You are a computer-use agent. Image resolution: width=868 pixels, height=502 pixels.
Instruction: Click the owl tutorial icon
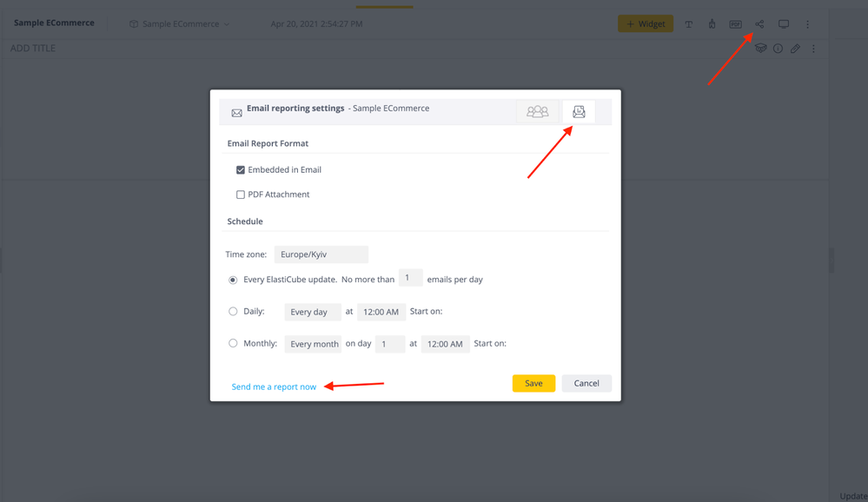pos(760,49)
